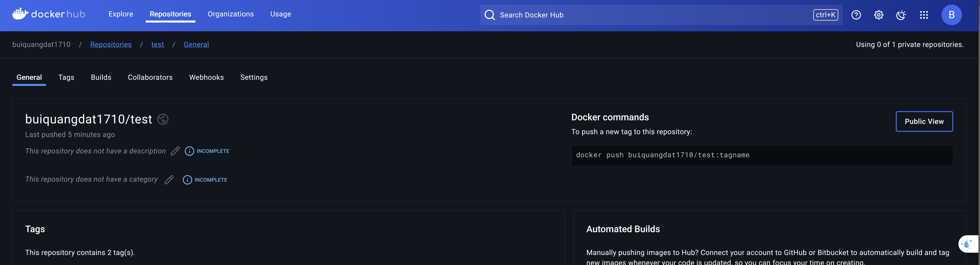The image size is (980, 265).
Task: Switch to the Webhooks tab
Action: 206,77
